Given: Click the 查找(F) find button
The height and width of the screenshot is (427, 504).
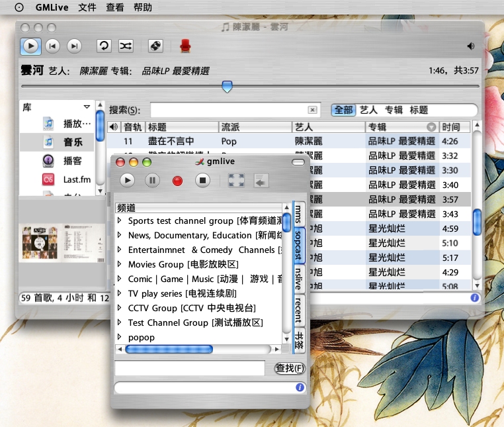Looking at the screenshot, I should (290, 368).
